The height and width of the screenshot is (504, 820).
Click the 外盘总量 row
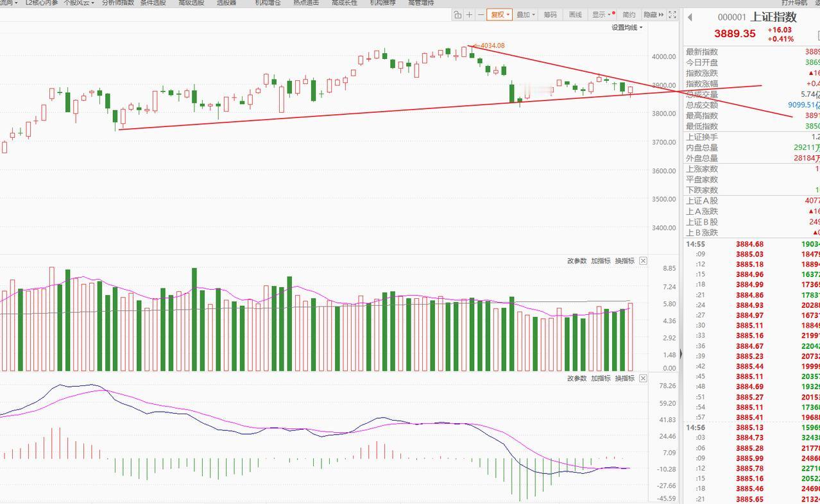(x=752, y=158)
